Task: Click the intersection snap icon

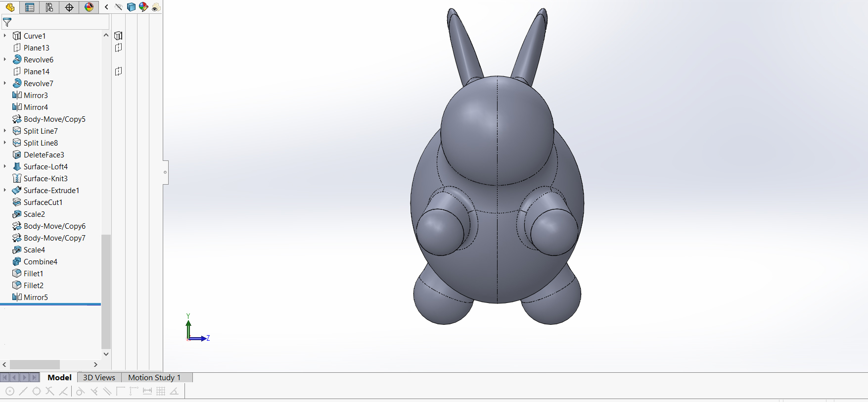Action: tap(50, 391)
